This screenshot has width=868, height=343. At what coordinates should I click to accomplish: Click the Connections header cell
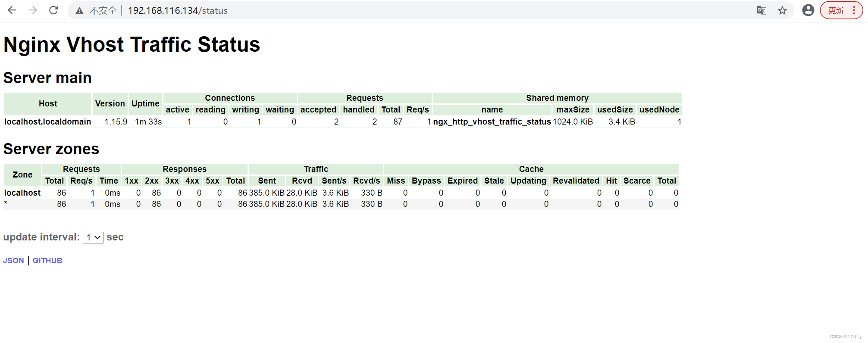click(x=230, y=98)
